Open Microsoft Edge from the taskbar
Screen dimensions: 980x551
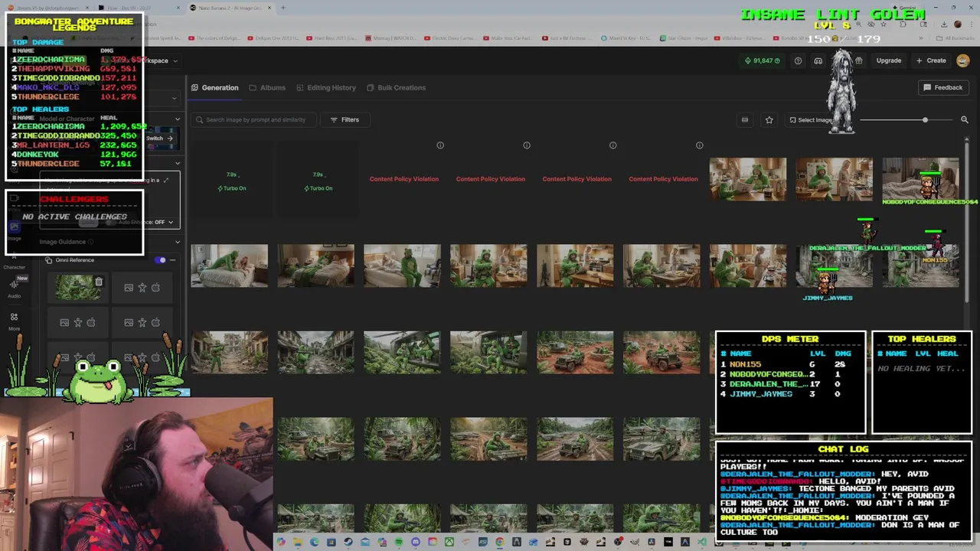point(315,543)
